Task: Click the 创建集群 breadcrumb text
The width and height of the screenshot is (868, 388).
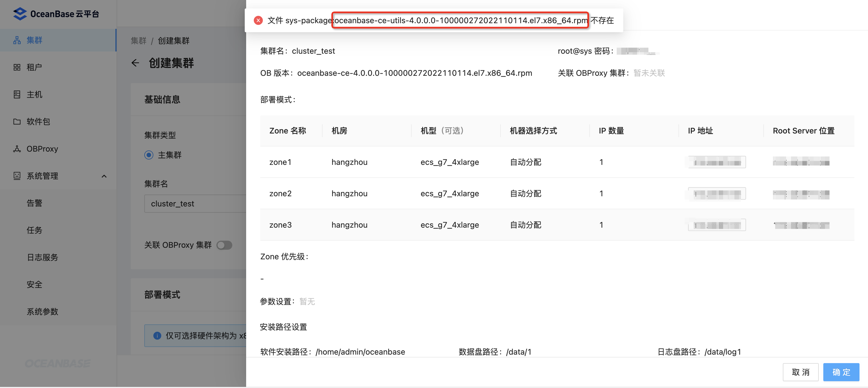Action: 173,41
